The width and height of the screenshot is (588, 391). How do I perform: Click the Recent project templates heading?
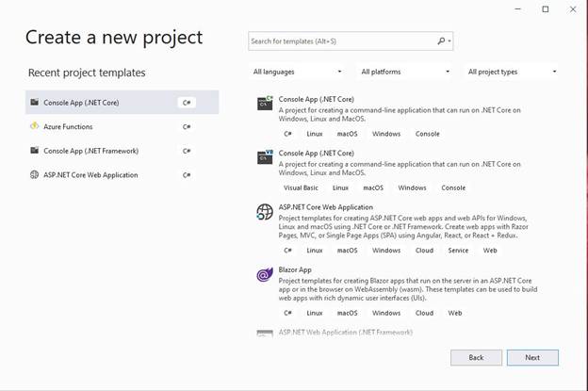[87, 73]
